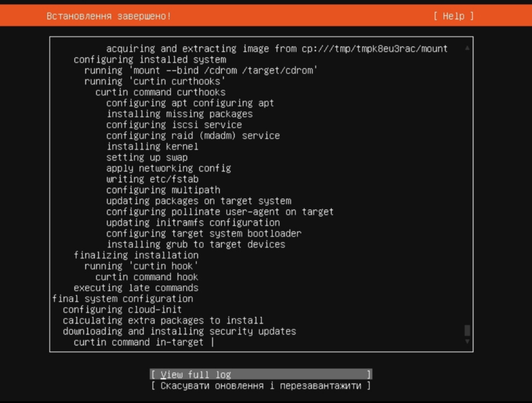Click the 'Встановлення завершено!' header title
The image size is (532, 403).
[109, 16]
